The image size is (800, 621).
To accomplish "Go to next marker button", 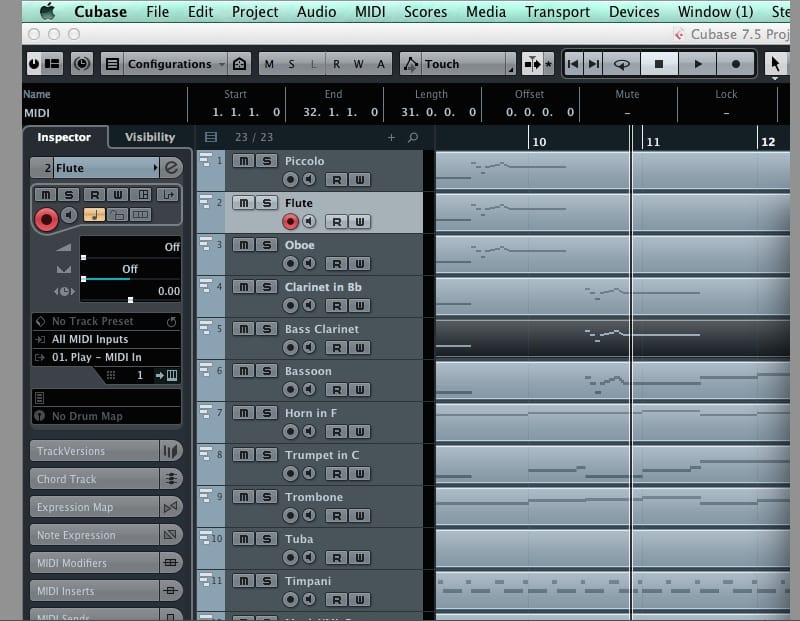I will [x=593, y=64].
